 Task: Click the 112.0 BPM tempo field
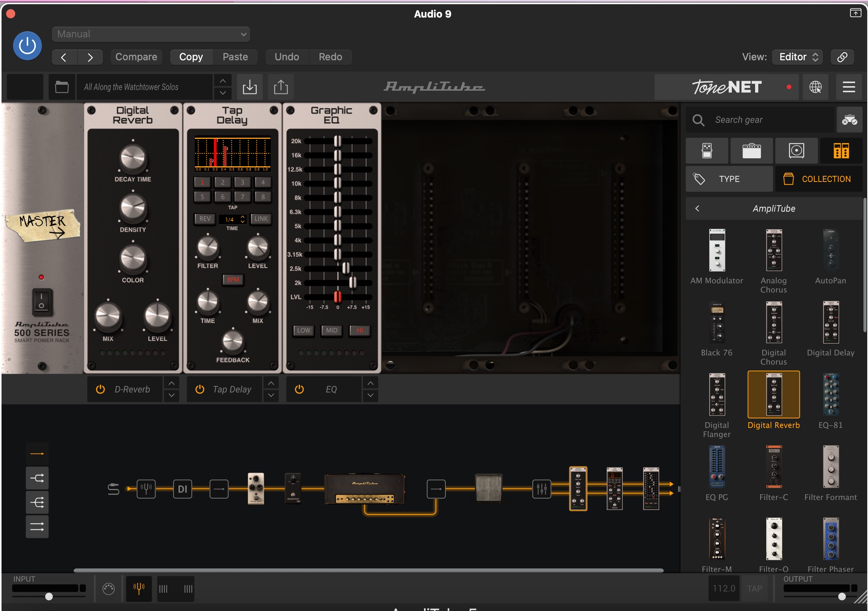tap(724, 589)
